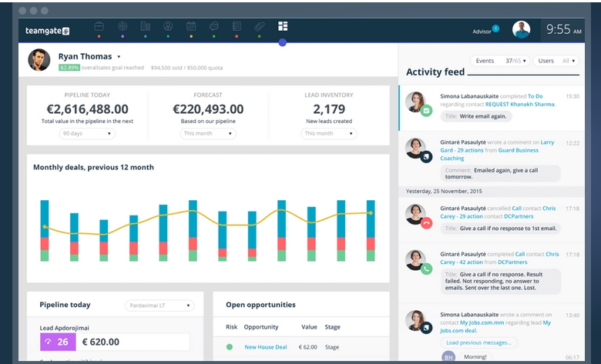Viewport: 601px width, 364px height.
Task: Click the Load previous messages button
Action: (x=478, y=342)
